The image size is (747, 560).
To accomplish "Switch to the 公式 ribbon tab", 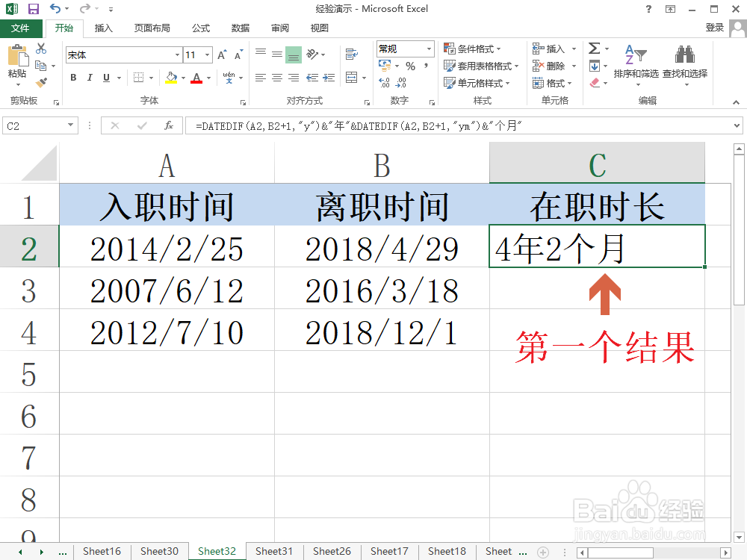I will pos(201,28).
